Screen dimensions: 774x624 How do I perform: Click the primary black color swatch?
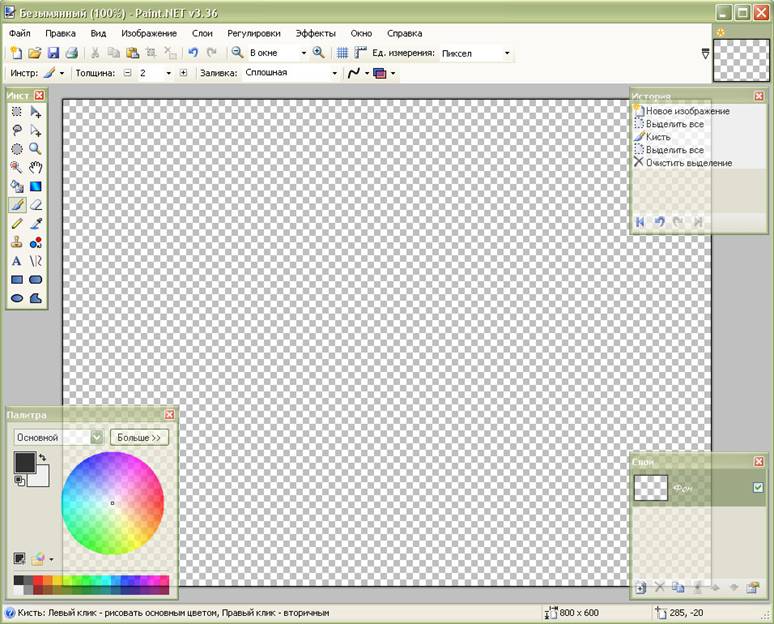coord(25,462)
